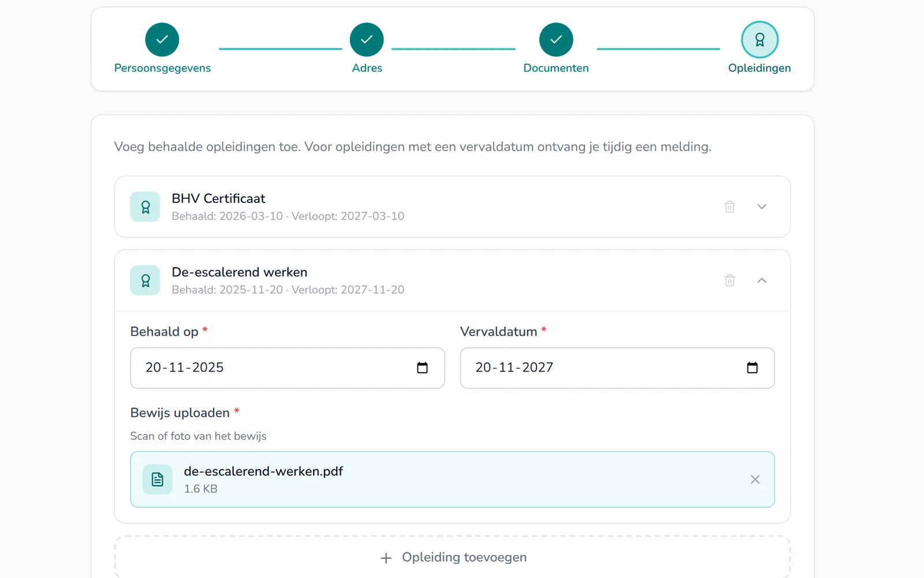
Task: Go to the Documenten step checkmark circle
Action: (x=556, y=40)
